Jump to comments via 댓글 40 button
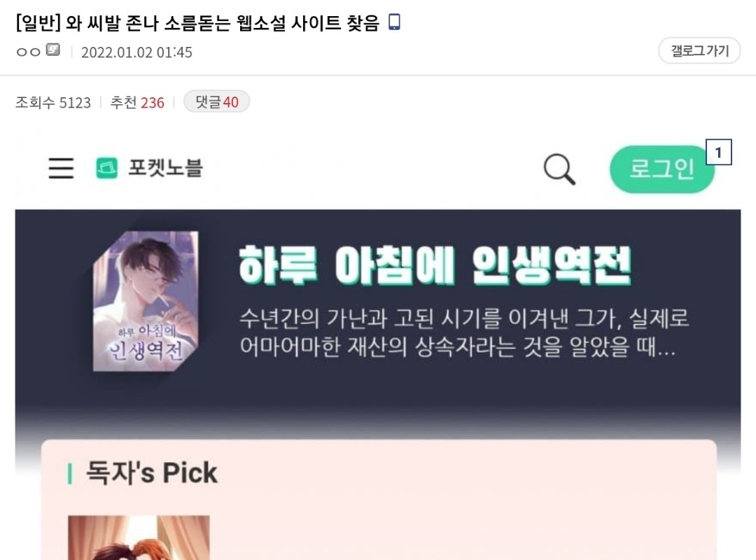Viewport: 756px width, 560px height. point(216,101)
